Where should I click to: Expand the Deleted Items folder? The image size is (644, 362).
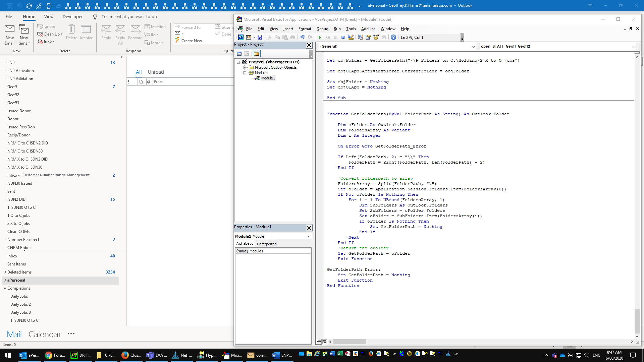point(5,272)
